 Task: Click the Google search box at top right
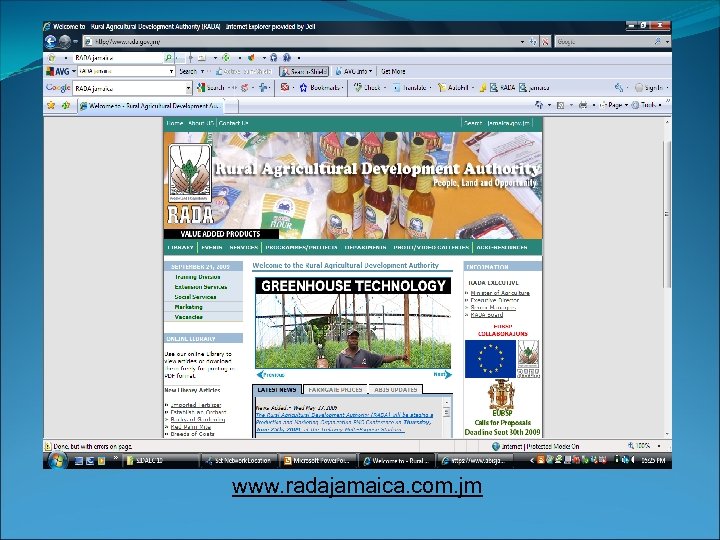click(x=603, y=42)
